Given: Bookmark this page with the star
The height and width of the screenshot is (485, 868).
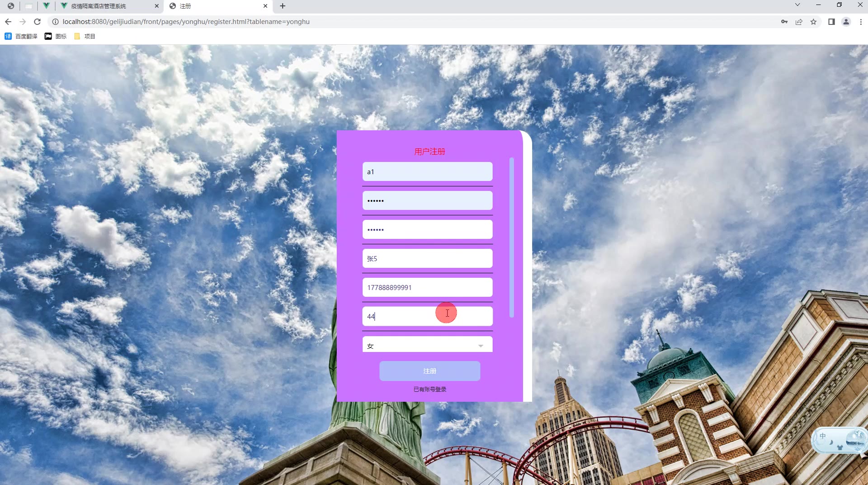Looking at the screenshot, I should (x=813, y=22).
